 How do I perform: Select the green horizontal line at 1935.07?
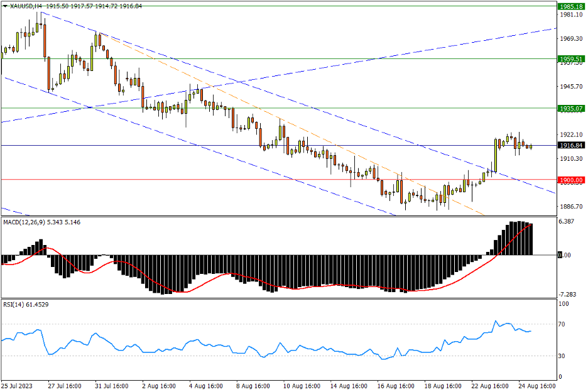click(x=314, y=107)
